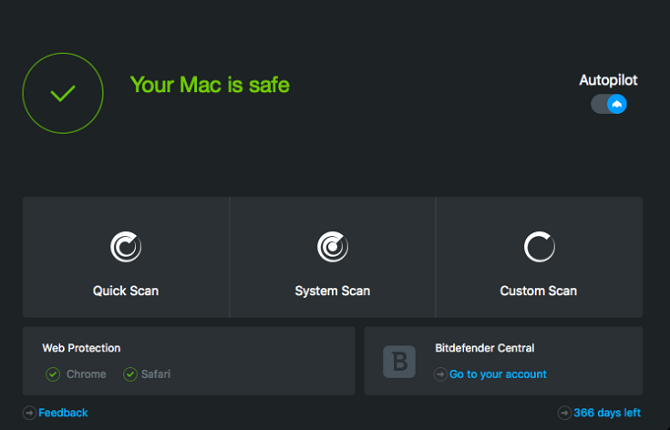Click the Chrome label text

coord(86,374)
